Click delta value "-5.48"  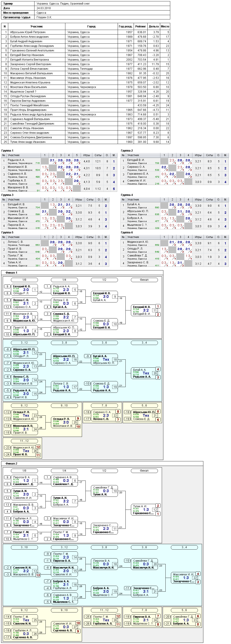tap(155, 119)
